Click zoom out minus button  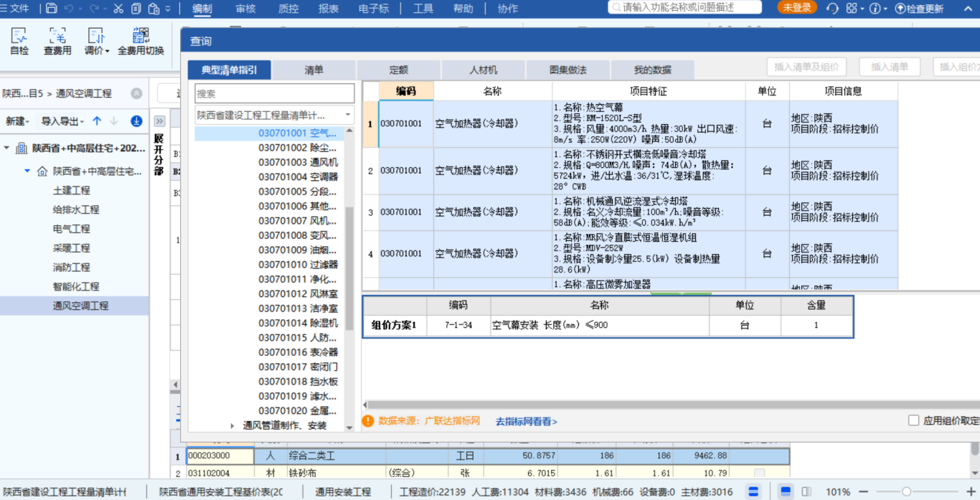click(x=864, y=491)
